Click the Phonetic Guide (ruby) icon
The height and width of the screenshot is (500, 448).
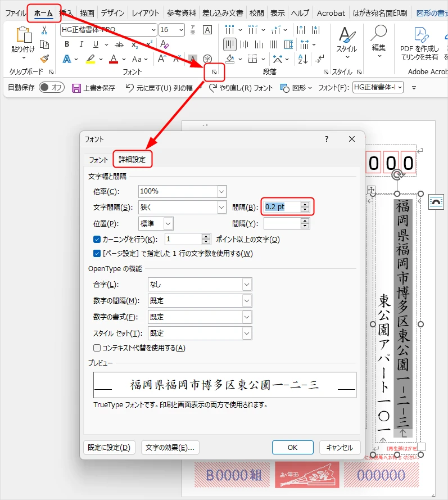pyautogui.click(x=193, y=30)
